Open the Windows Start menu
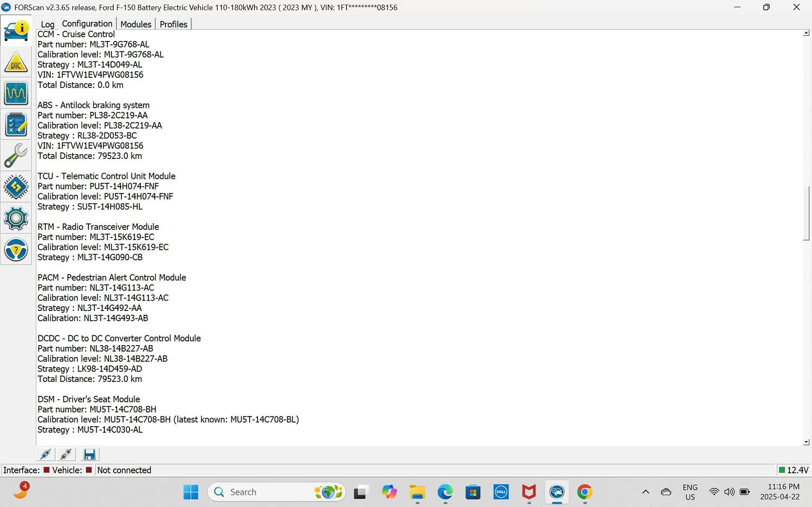The height and width of the screenshot is (507, 812). tap(191, 492)
